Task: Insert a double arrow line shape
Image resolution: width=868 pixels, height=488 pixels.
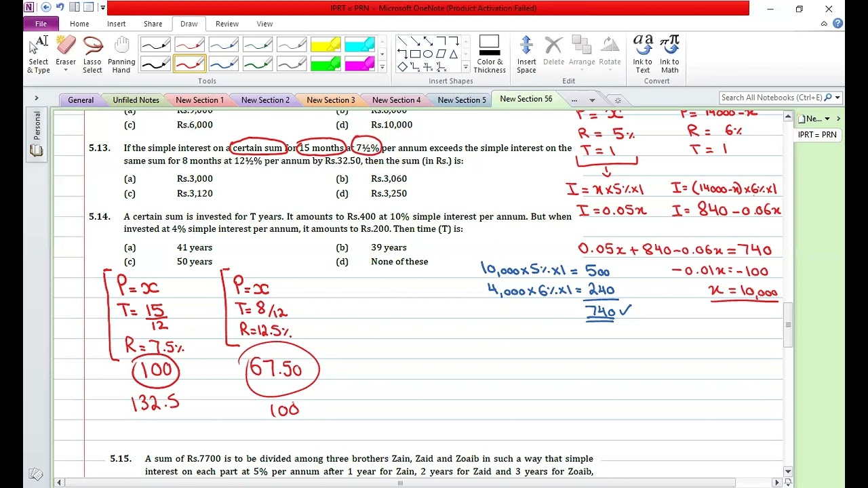Action: tap(428, 41)
